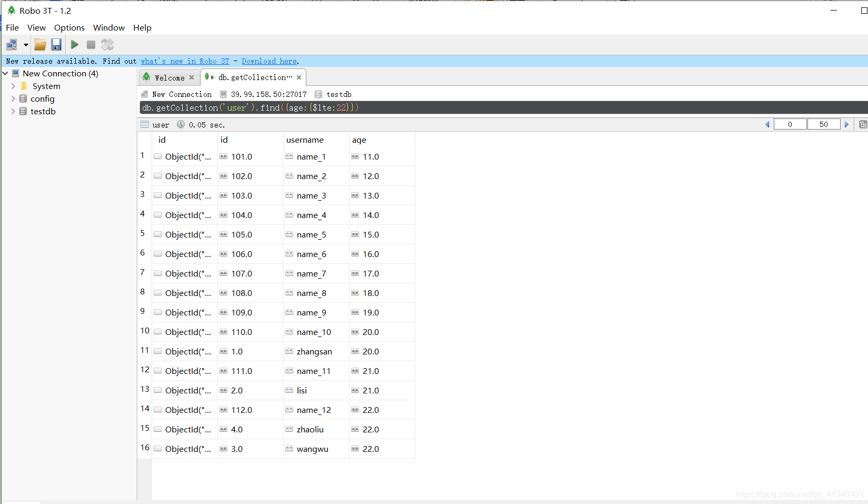Close the db.getCollection tab
Screen dimensions: 868x504
coord(299,77)
